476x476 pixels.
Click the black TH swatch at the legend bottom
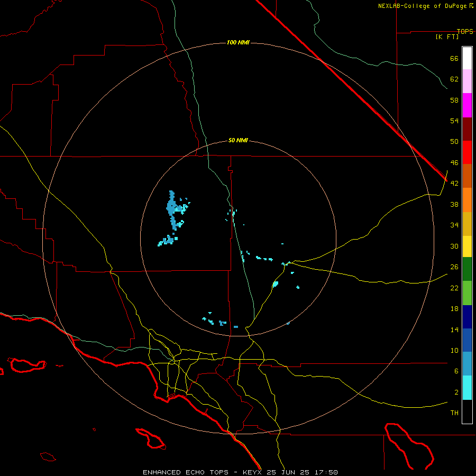[467, 411]
